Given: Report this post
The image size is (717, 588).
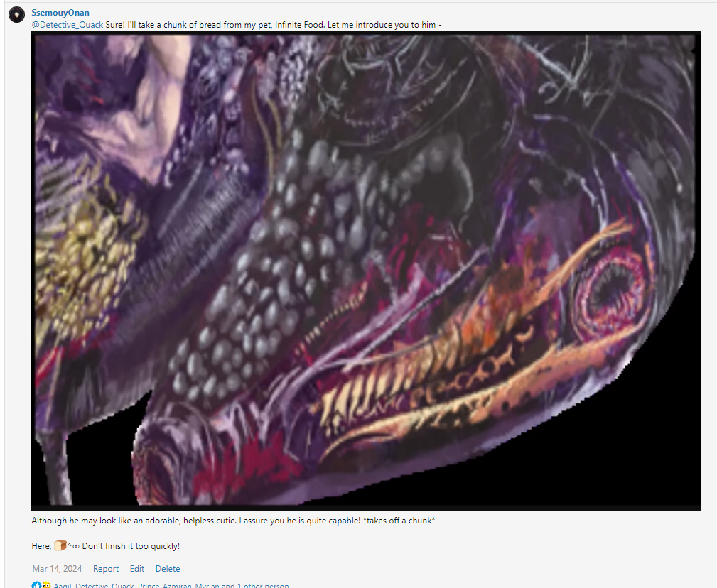Looking at the screenshot, I should click(106, 569).
